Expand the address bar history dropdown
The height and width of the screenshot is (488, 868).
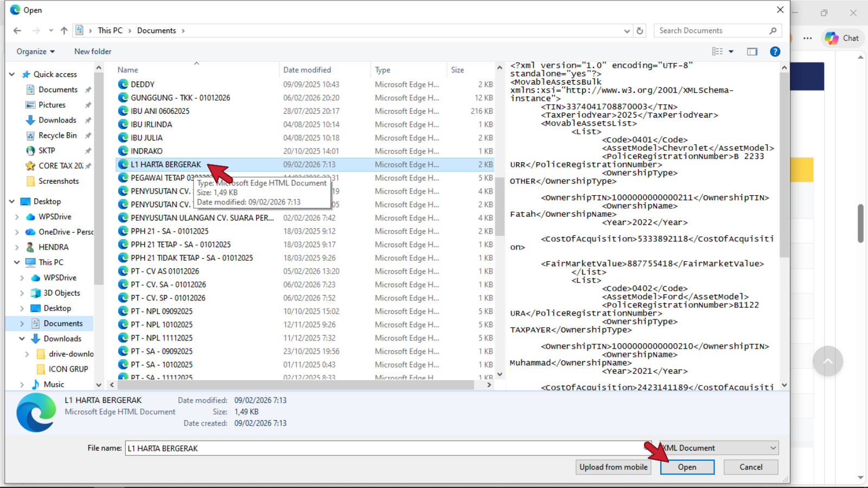627,31
